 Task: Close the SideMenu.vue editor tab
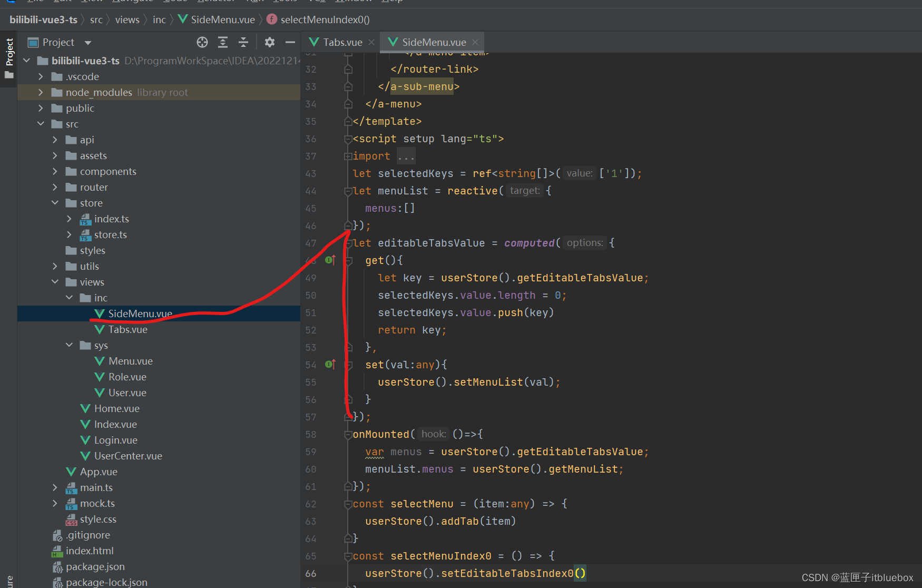click(x=475, y=42)
